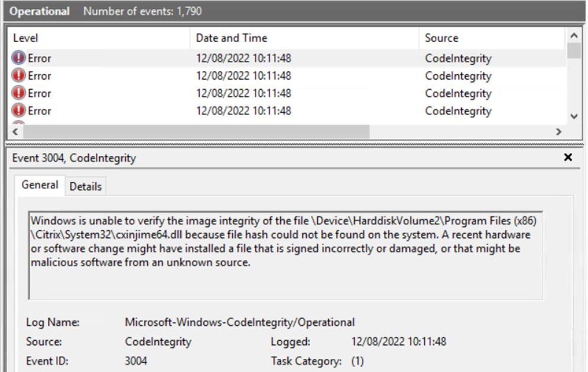
Task: Click the error icon in the fourth event row
Action: [x=18, y=110]
